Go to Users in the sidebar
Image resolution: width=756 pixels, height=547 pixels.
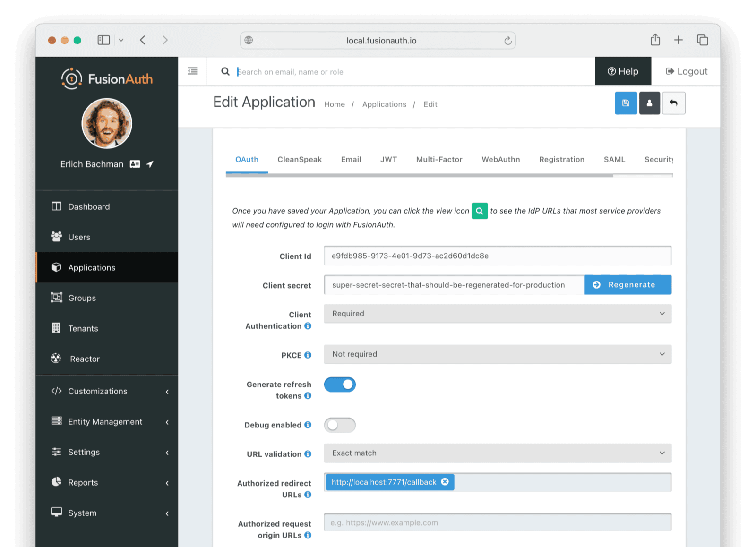pos(107,237)
